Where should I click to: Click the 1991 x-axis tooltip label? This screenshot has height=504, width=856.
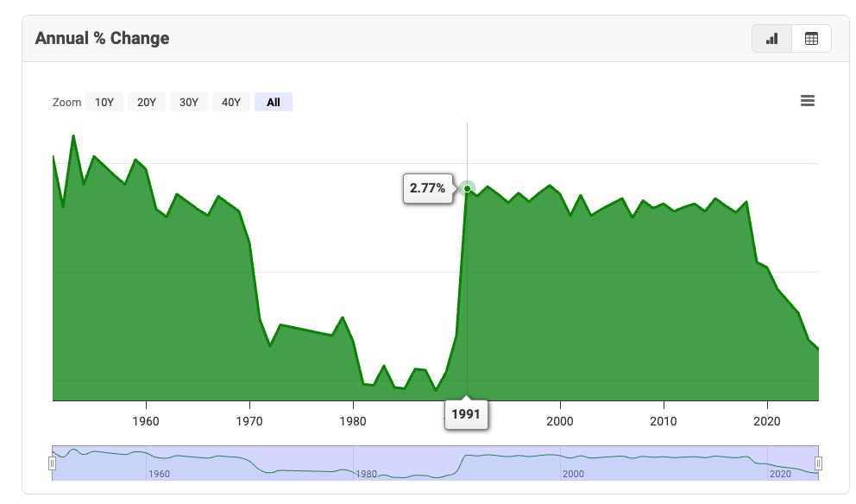(466, 415)
